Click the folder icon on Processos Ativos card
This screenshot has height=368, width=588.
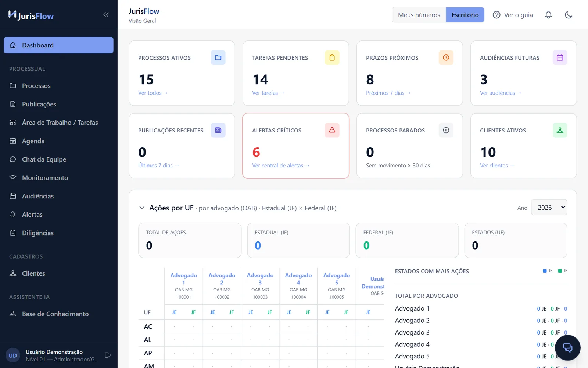coord(218,57)
